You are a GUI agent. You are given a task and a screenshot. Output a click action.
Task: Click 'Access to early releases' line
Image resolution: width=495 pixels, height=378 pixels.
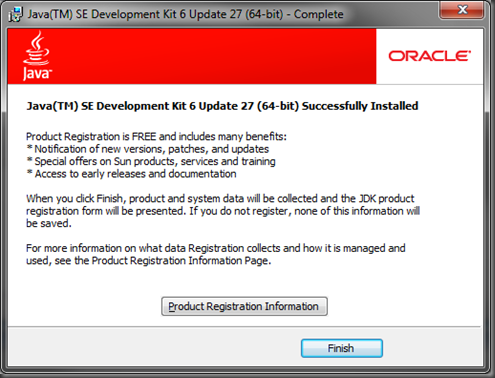click(x=131, y=174)
